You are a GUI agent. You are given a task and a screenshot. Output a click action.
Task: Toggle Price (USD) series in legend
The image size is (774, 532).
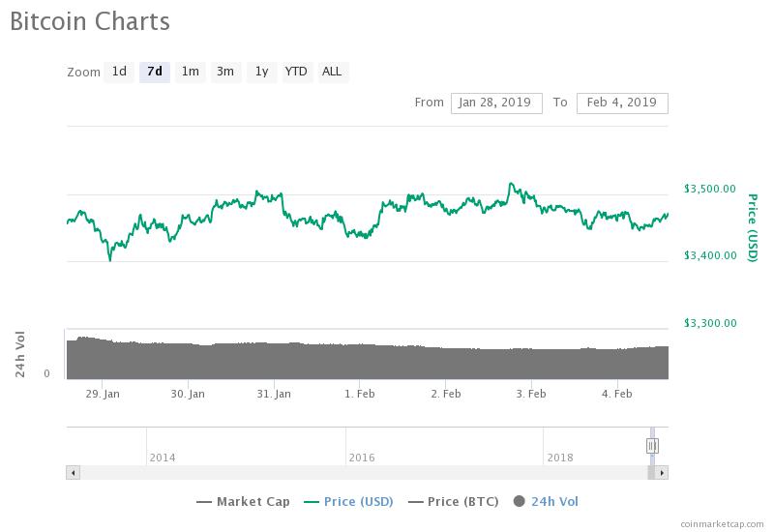click(348, 502)
